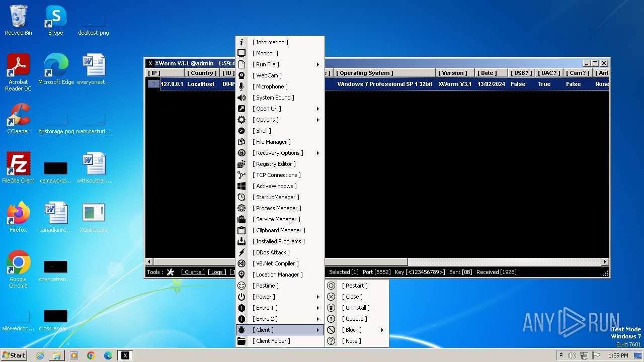Click the Key [<123456789>] status text
Viewport: 644px width, 362px height.
(421, 272)
